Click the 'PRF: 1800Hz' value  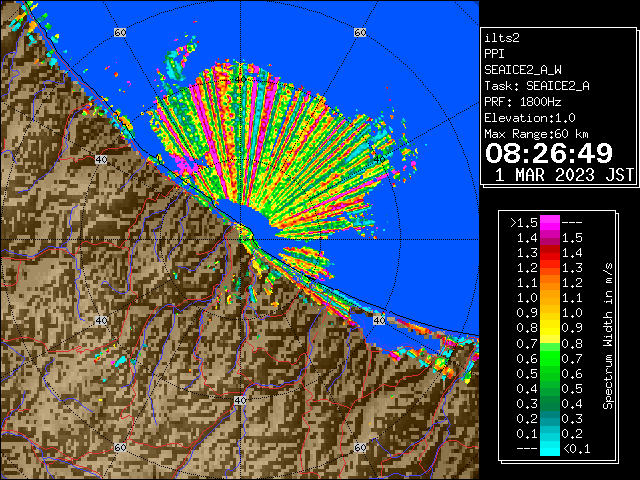tap(522, 102)
